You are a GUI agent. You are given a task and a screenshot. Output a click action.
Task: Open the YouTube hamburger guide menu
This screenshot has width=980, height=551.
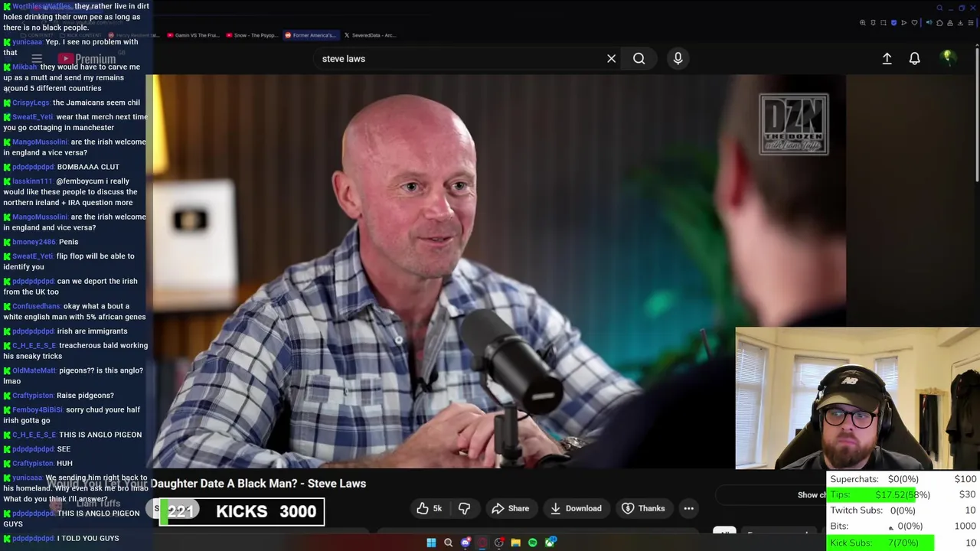coord(37,58)
